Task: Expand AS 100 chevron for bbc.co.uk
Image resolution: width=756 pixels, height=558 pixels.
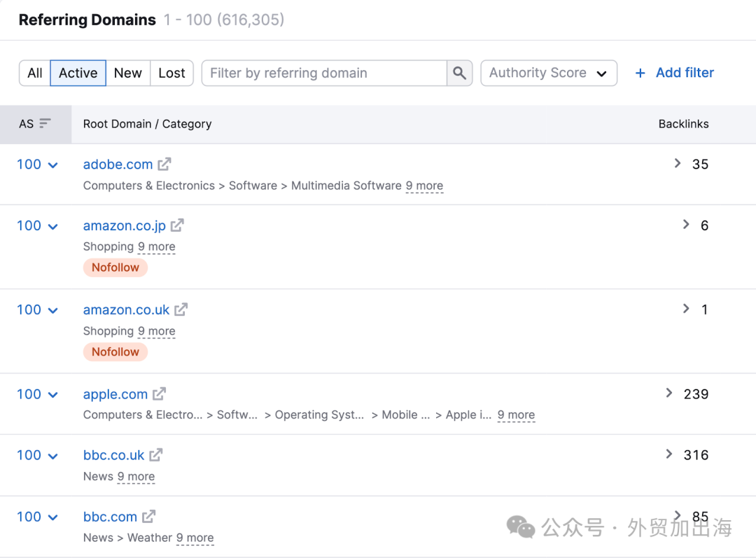Action: (53, 456)
